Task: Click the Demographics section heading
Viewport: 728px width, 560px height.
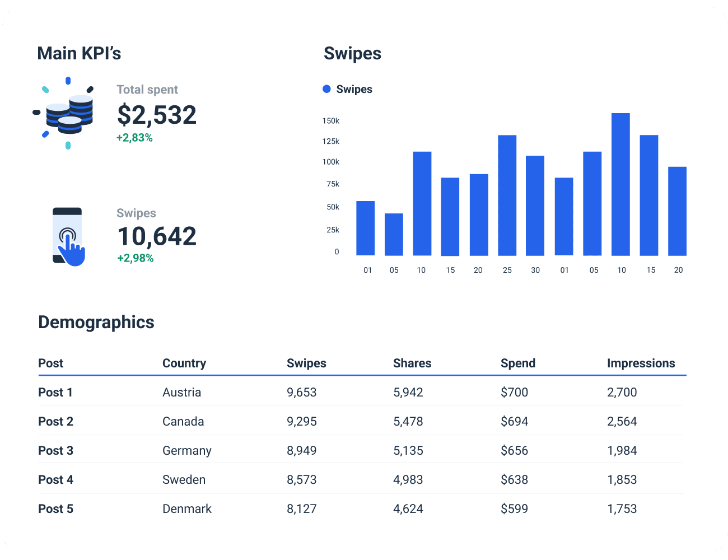Action: pos(96,322)
